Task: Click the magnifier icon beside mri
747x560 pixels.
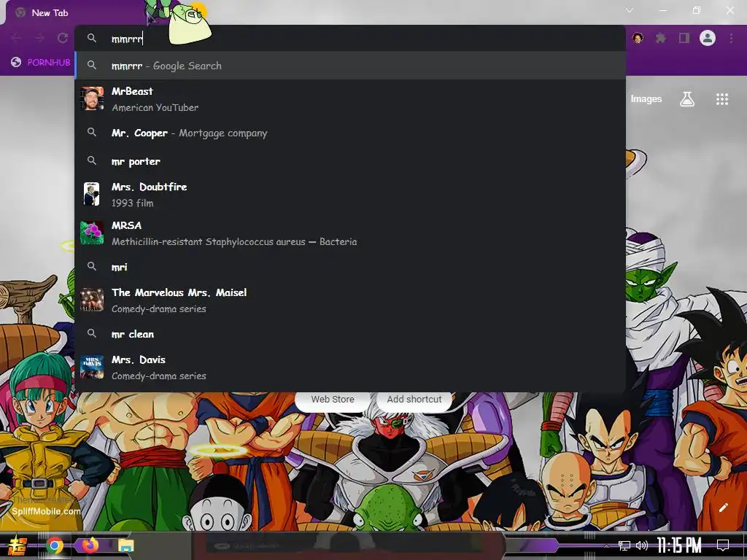Action: pos(92,266)
